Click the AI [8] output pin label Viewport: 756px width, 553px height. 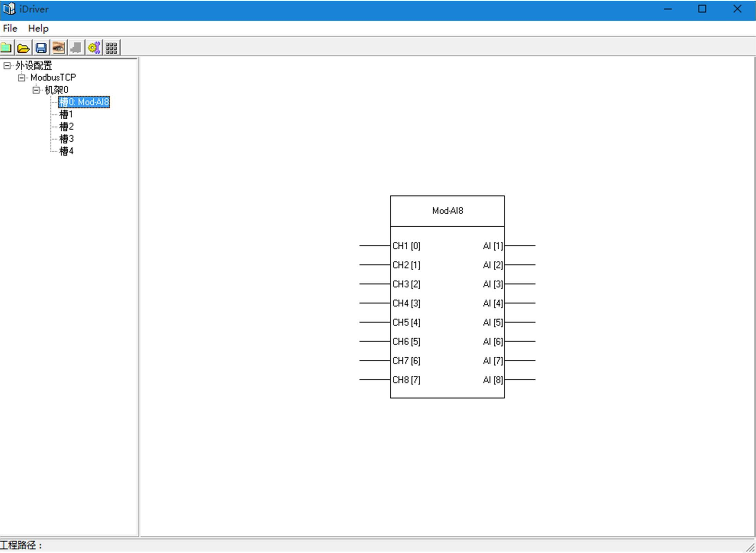pyautogui.click(x=493, y=380)
